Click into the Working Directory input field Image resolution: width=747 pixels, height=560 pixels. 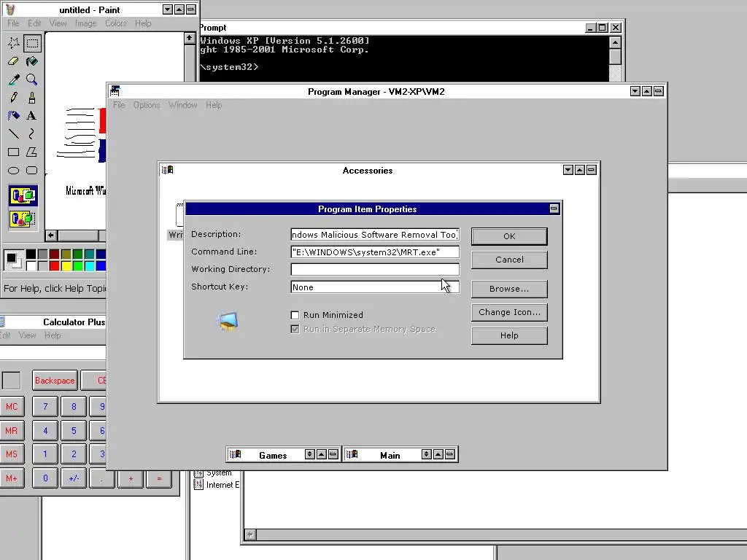click(x=375, y=270)
